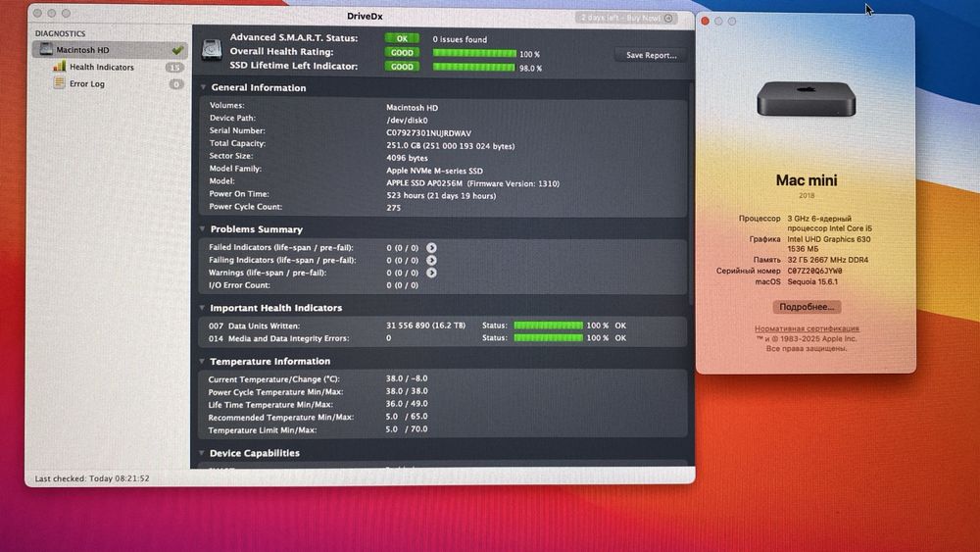Click the DIAGNOSTICS sidebar header
The image size is (980, 552).
pyautogui.click(x=60, y=33)
